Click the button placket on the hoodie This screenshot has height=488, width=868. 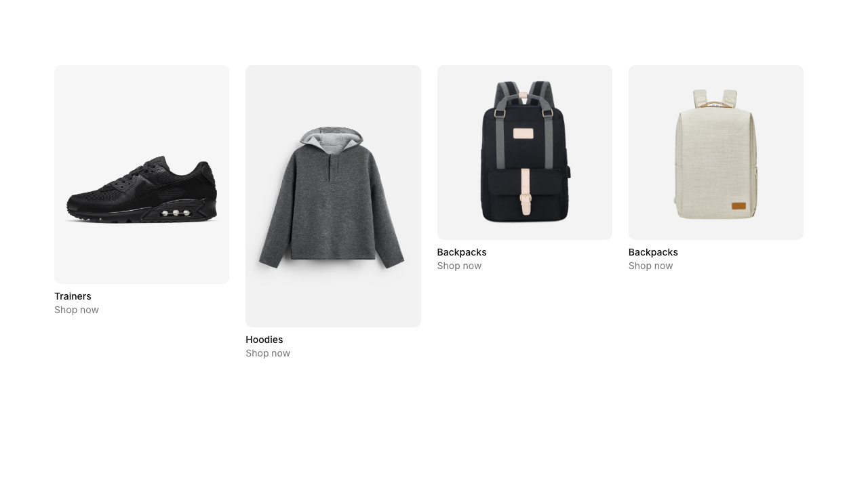pyautogui.click(x=332, y=167)
